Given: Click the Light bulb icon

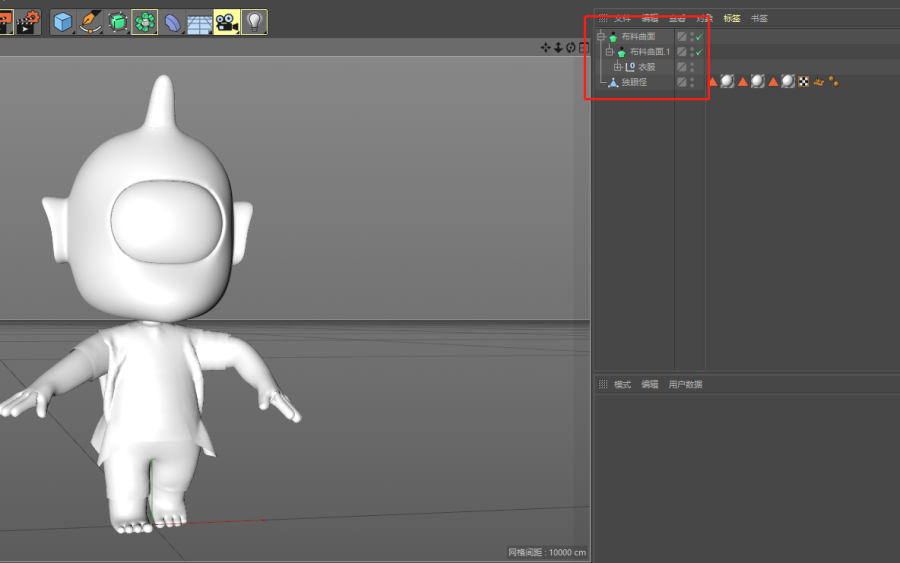Looking at the screenshot, I should pyautogui.click(x=254, y=21).
